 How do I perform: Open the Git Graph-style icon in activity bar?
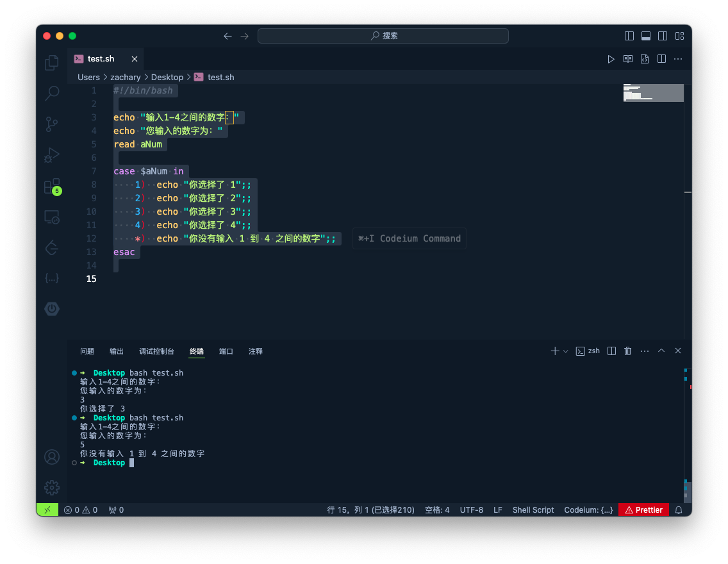coord(51,247)
